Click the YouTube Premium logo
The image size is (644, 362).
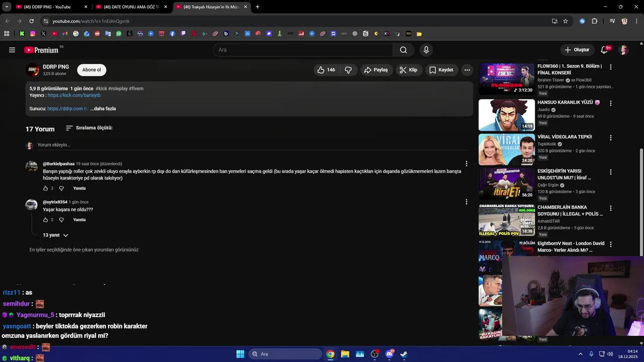pyautogui.click(x=42, y=50)
